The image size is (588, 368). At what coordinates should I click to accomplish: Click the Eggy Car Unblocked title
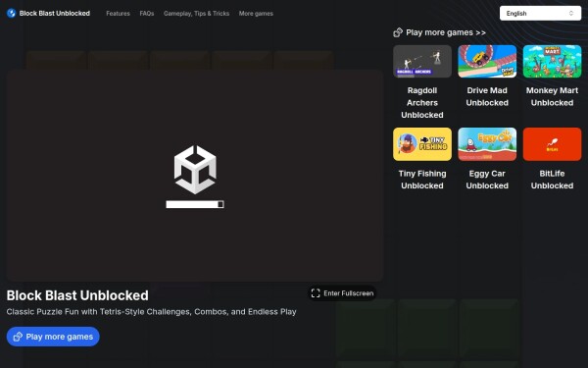(487, 180)
